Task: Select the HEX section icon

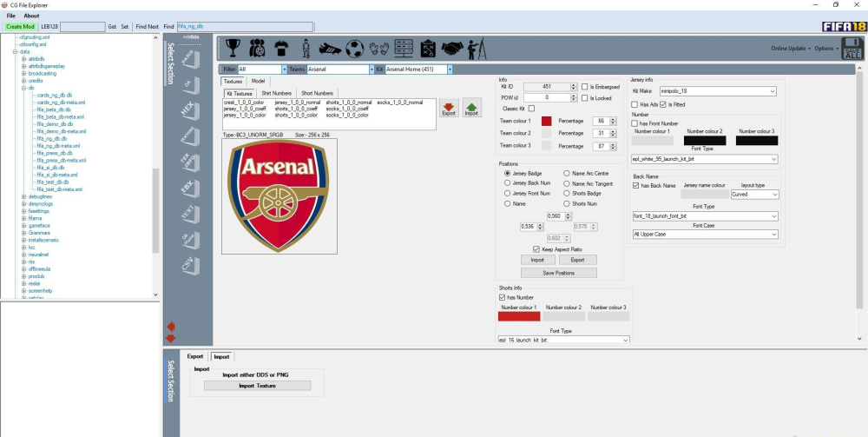Action: click(x=189, y=109)
